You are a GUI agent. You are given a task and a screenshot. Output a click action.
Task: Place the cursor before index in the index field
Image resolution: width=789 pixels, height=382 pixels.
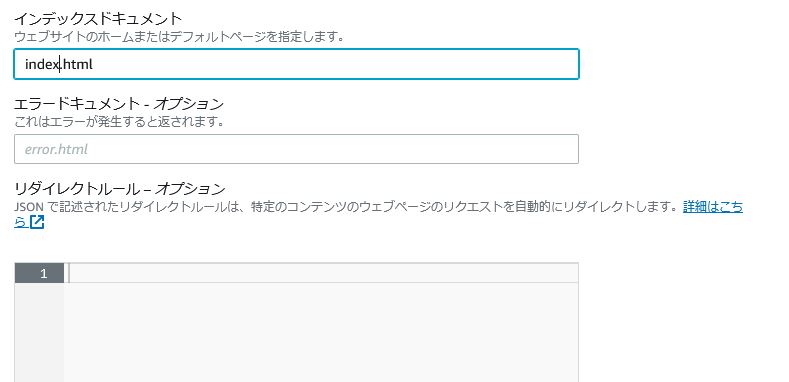pos(25,64)
